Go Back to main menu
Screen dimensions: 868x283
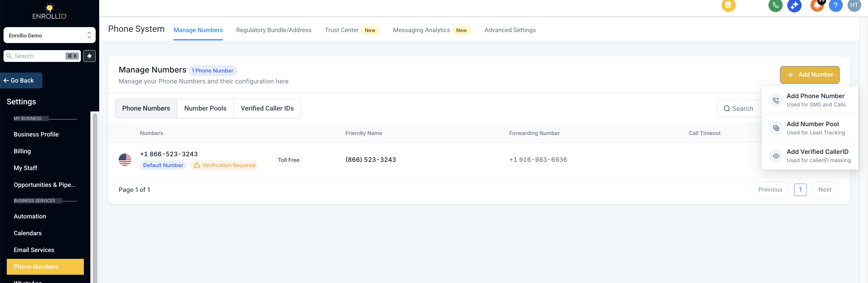pyautogui.click(x=21, y=80)
